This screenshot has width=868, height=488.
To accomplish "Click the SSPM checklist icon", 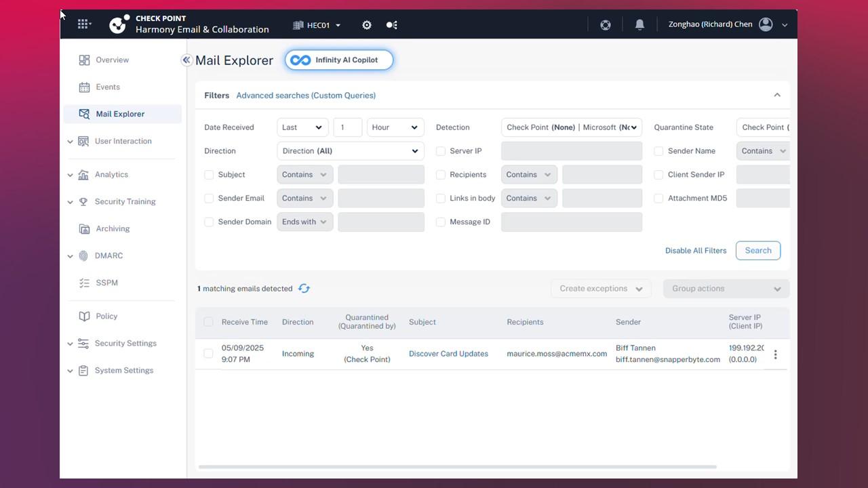I will 84,283.
